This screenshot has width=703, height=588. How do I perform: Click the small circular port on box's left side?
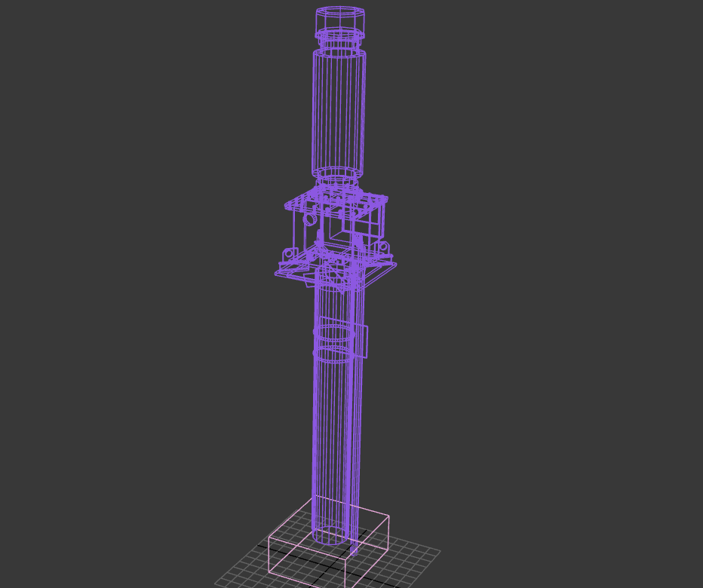pos(309,219)
